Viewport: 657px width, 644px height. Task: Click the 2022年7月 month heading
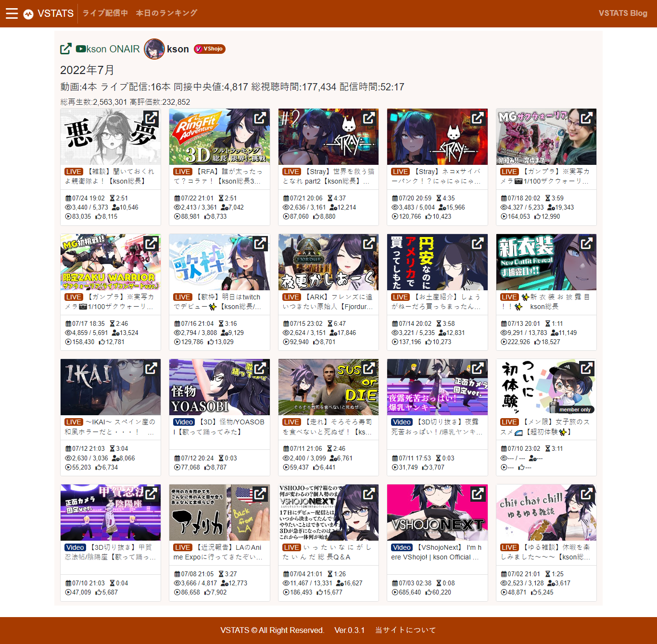(x=87, y=70)
